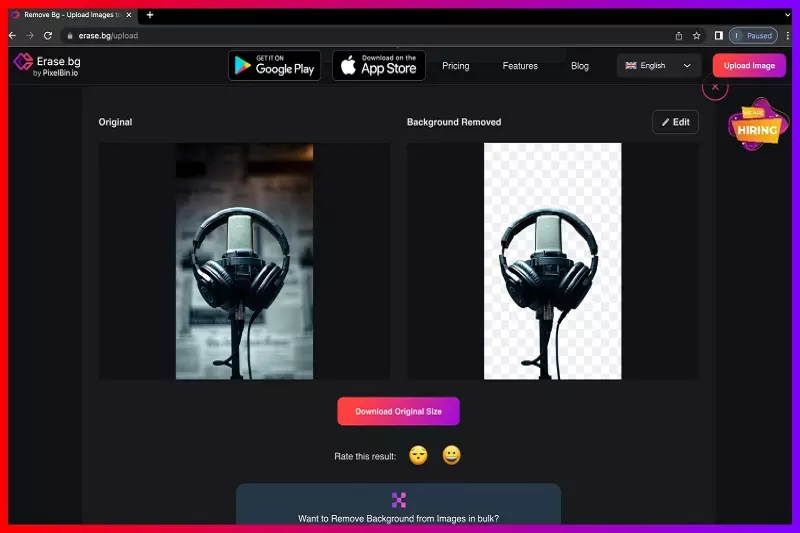Open the Blog link

(580, 66)
